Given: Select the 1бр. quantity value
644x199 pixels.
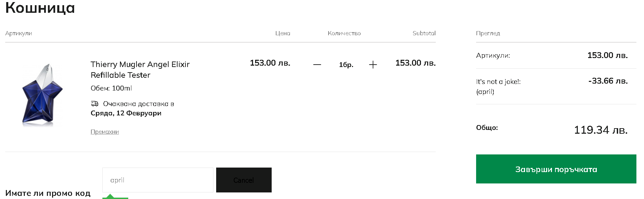Looking at the screenshot, I should 346,65.
